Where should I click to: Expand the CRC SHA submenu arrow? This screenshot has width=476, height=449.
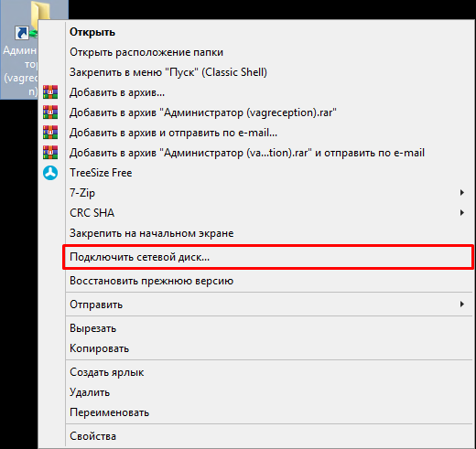[462, 213]
